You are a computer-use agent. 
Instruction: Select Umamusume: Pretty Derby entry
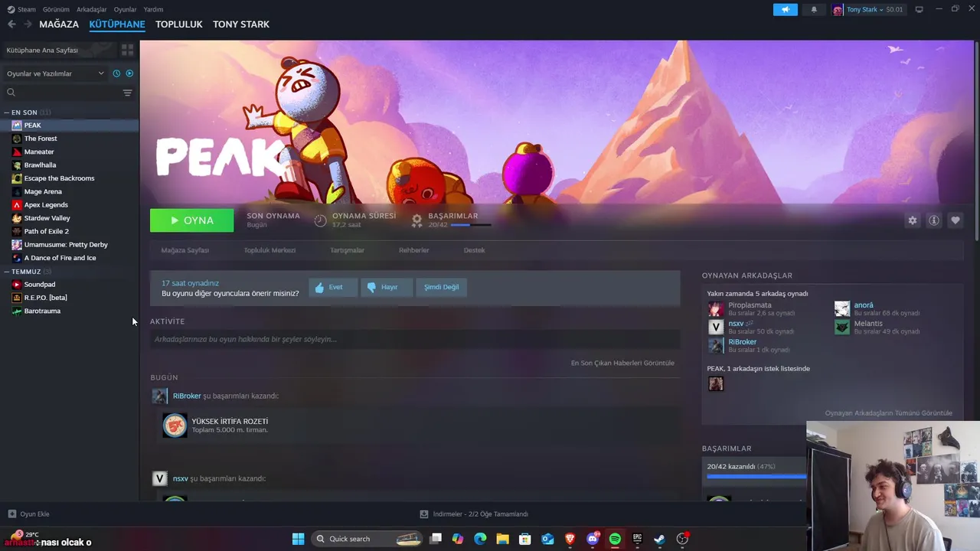[x=66, y=245]
